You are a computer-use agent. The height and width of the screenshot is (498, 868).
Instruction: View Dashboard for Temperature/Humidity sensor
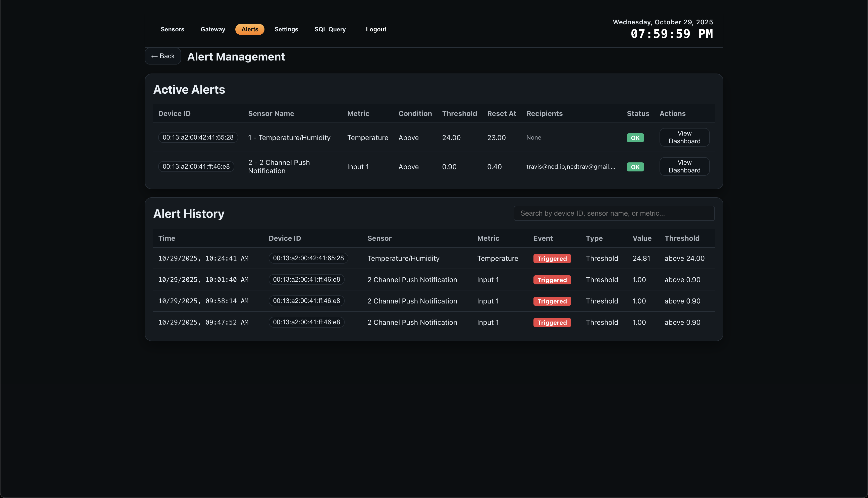[x=684, y=137]
